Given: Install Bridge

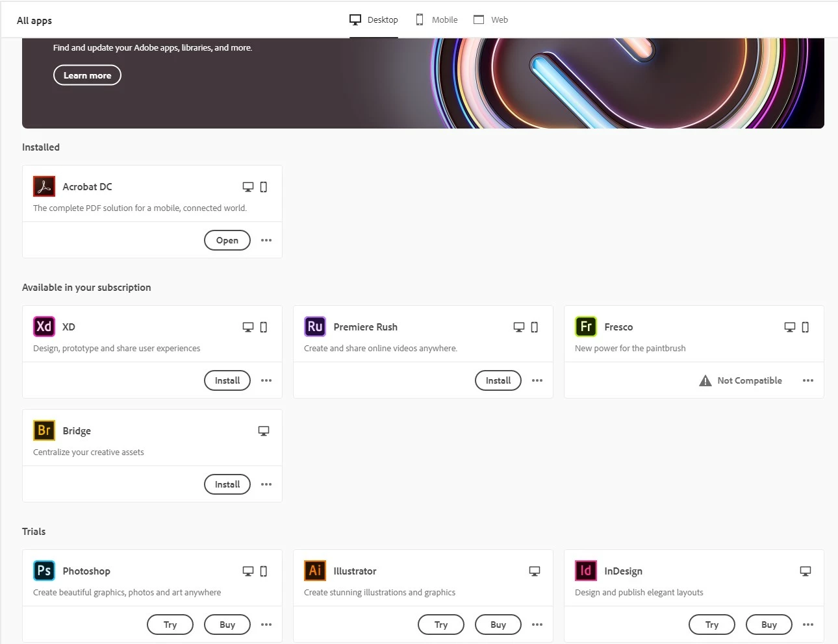Looking at the screenshot, I should [x=227, y=484].
